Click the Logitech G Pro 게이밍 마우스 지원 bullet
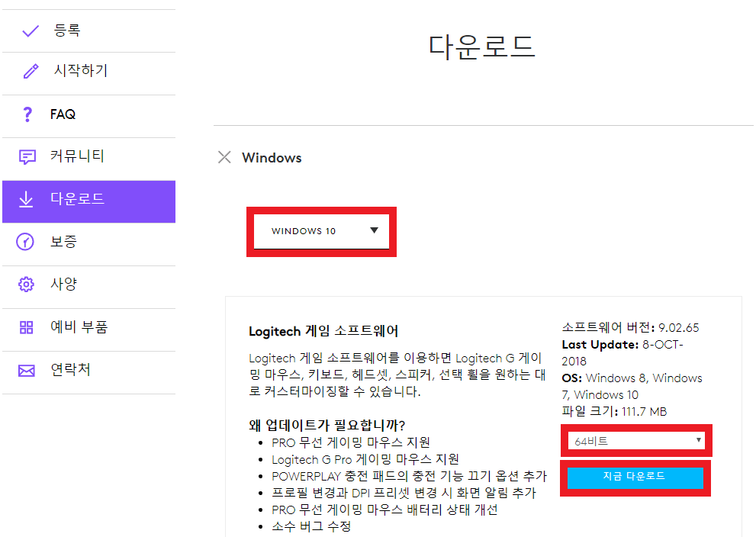 click(365, 459)
